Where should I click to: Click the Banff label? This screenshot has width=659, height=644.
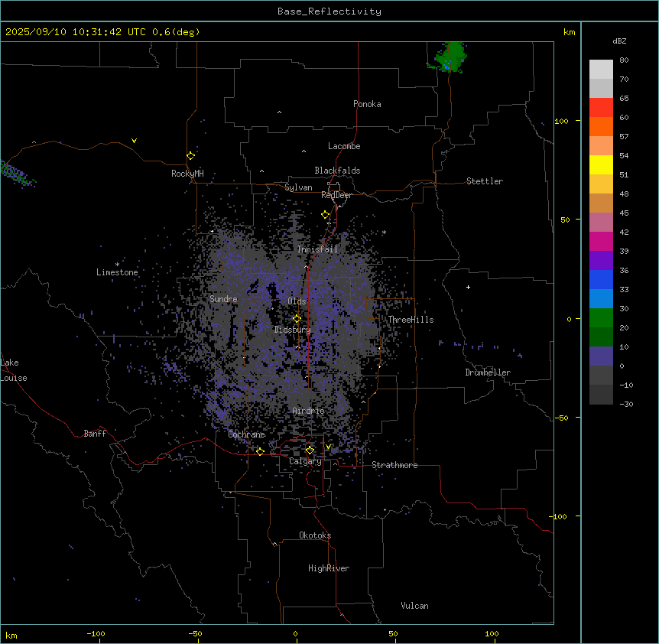pyautogui.click(x=95, y=434)
